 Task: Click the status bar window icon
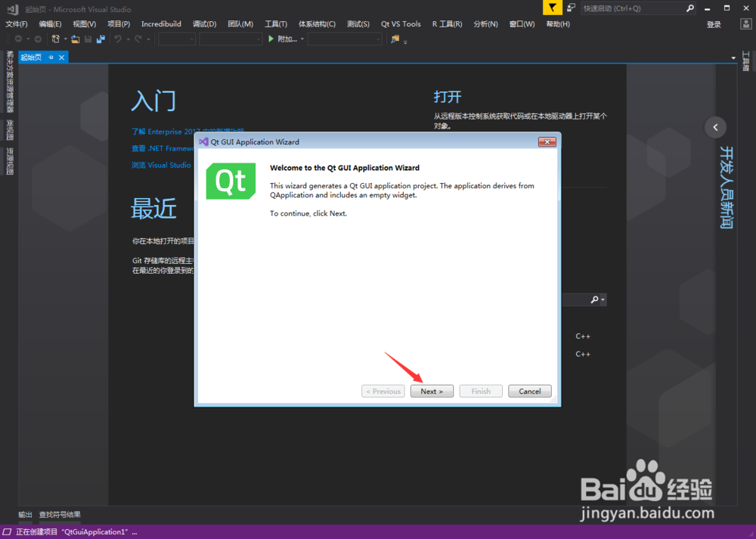click(7, 531)
